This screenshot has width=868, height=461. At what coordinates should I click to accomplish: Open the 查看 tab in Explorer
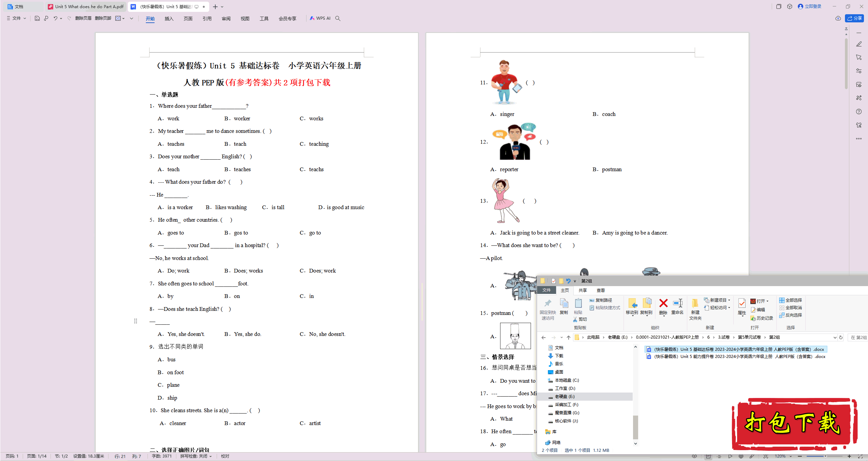[x=601, y=290]
